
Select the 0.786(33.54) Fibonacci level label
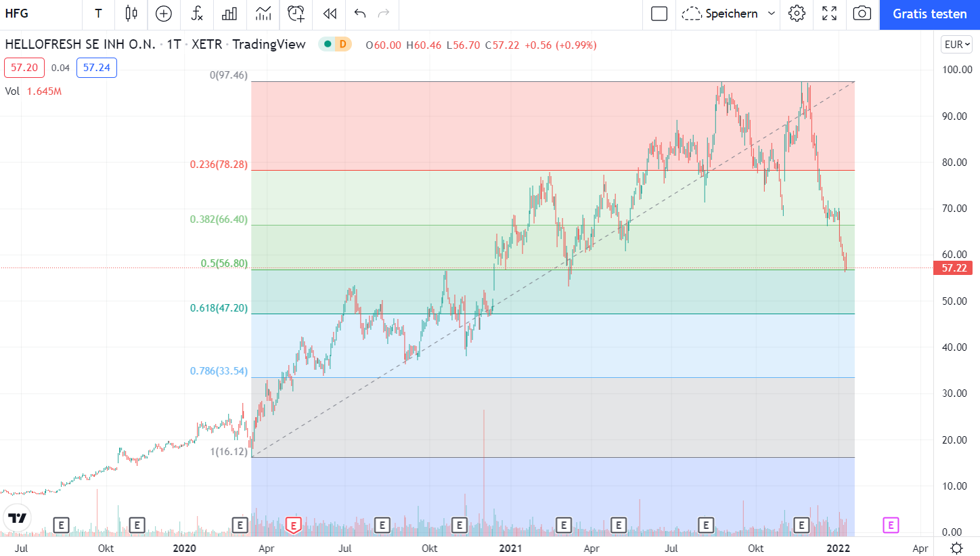click(219, 371)
